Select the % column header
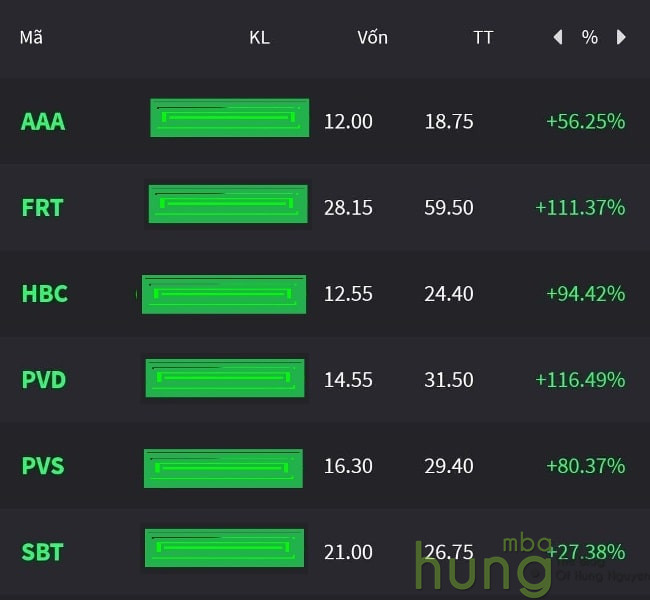This screenshot has height=600, width=650. tap(590, 38)
